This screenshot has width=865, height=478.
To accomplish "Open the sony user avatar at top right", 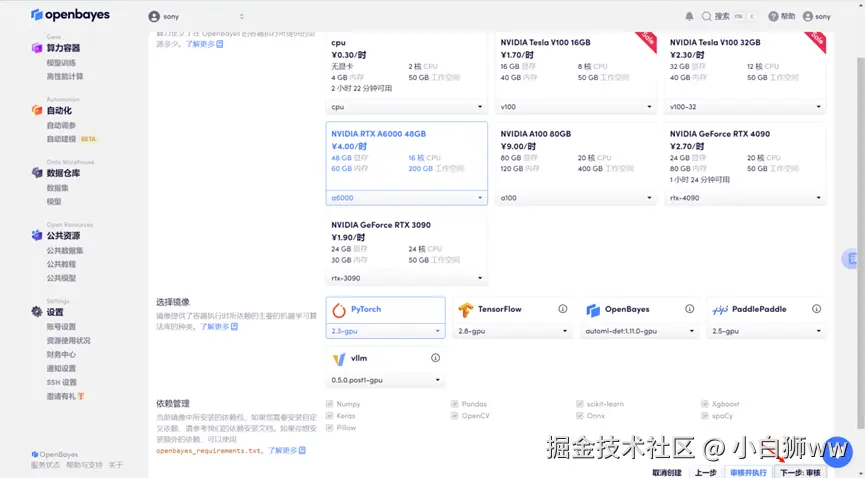I will (808, 17).
